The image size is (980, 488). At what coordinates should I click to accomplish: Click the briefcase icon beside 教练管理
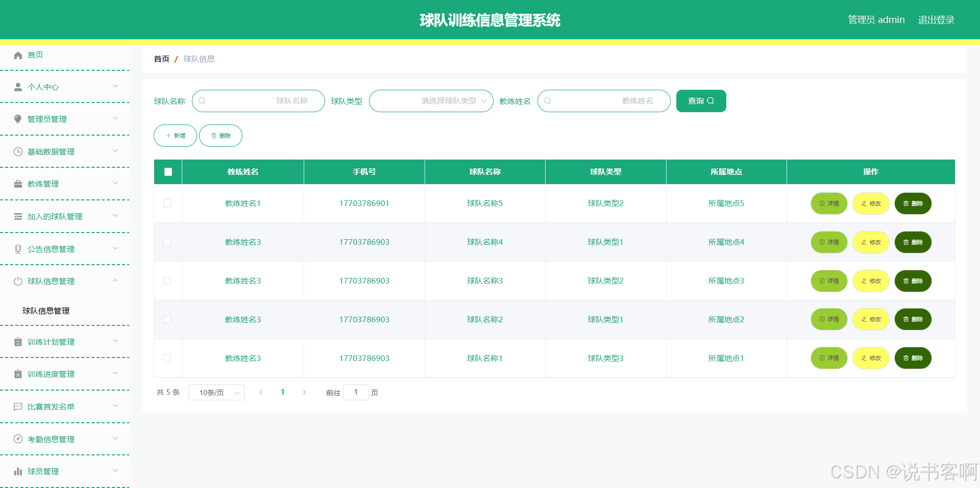pyautogui.click(x=18, y=184)
